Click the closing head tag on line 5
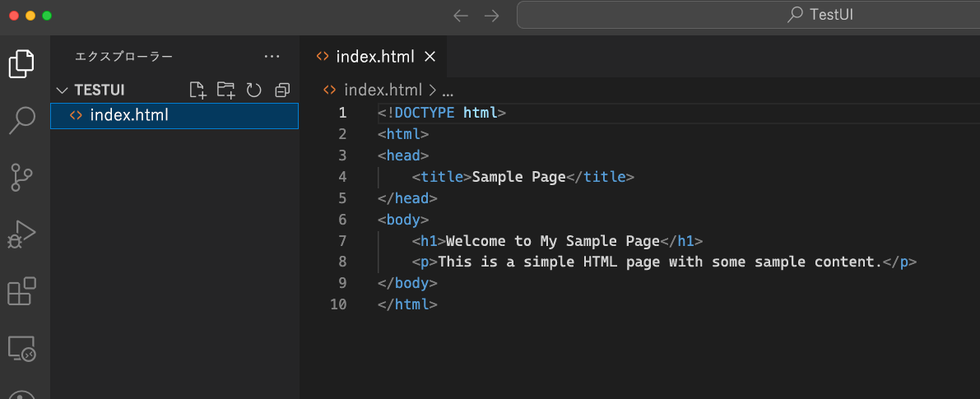The image size is (980, 399). click(x=407, y=198)
